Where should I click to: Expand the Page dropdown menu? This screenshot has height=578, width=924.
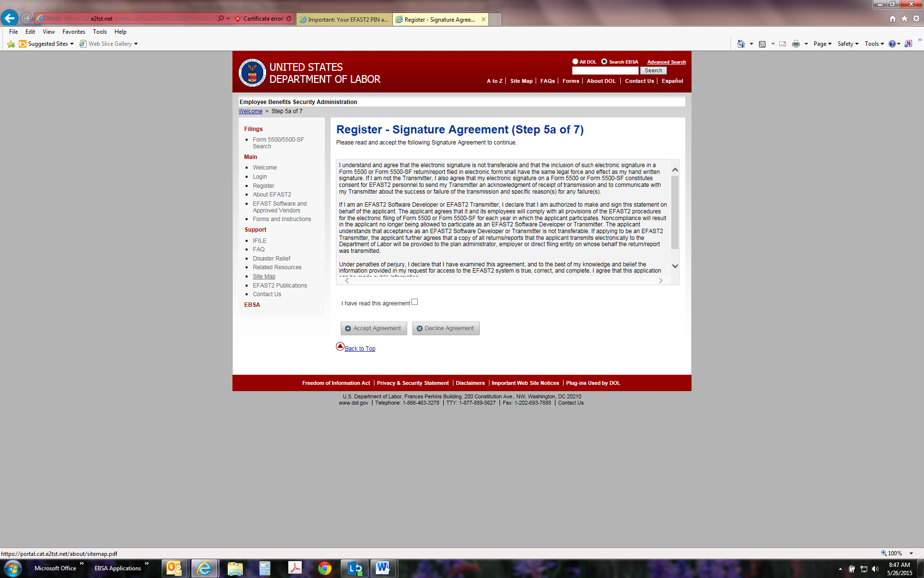822,44
